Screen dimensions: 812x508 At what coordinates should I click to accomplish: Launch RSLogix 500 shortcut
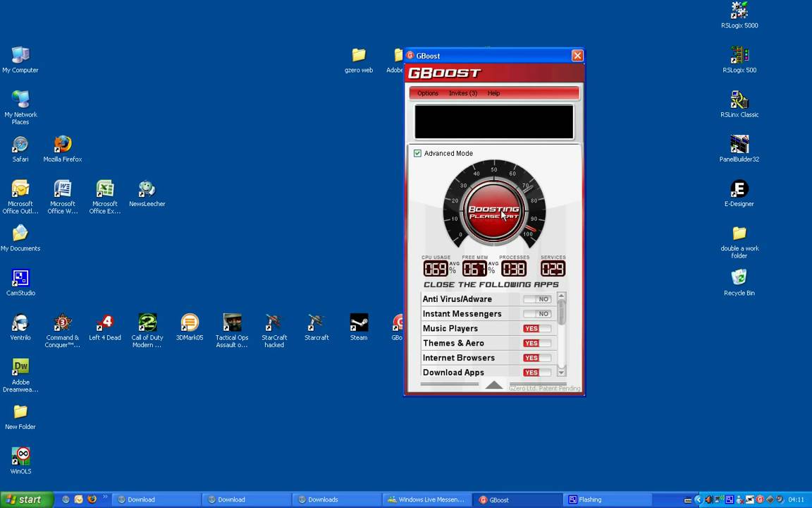click(739, 59)
